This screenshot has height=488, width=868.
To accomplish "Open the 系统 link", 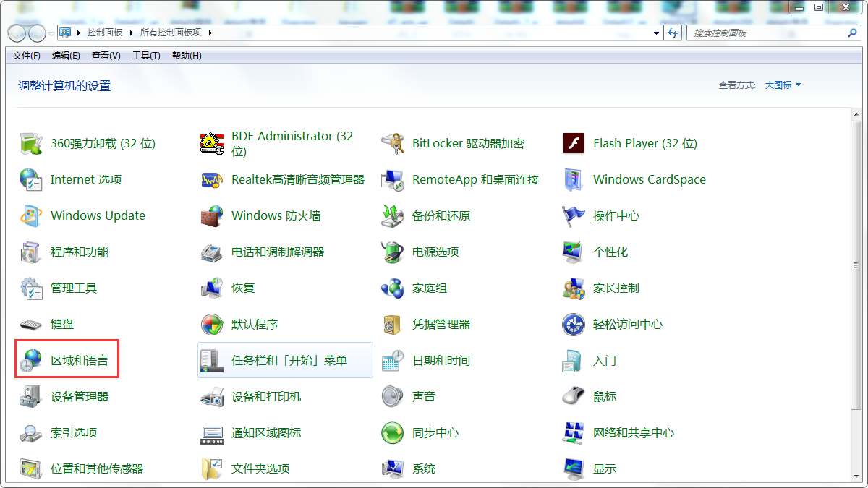I will point(424,468).
